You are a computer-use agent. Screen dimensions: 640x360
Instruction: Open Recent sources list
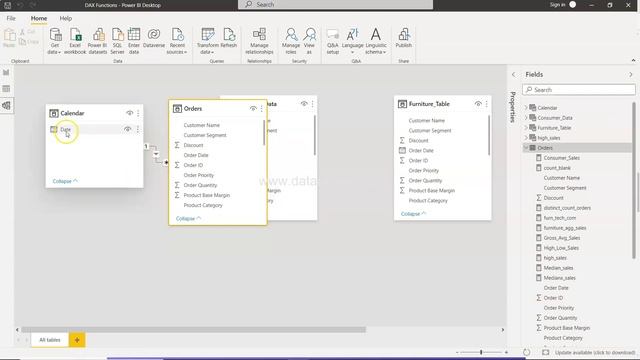click(177, 41)
